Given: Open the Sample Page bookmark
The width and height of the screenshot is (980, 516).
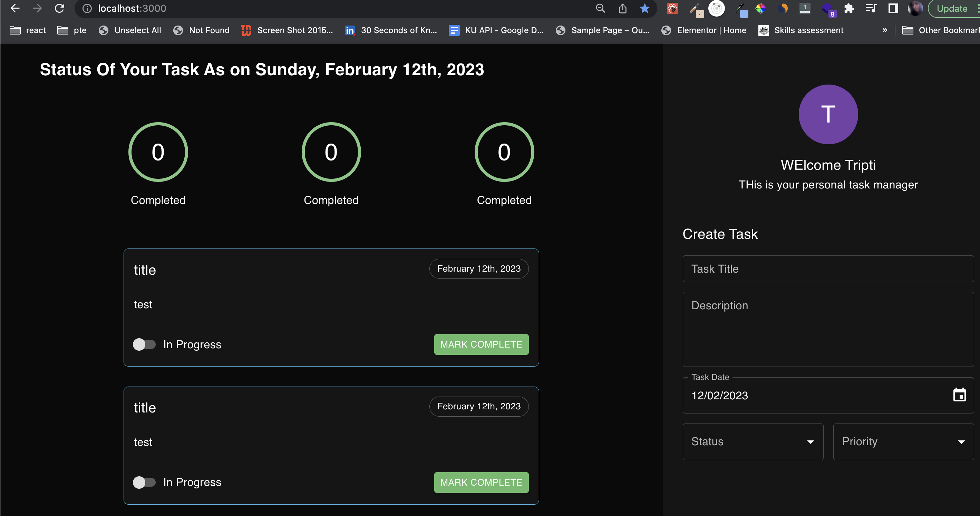Looking at the screenshot, I should pos(603,30).
